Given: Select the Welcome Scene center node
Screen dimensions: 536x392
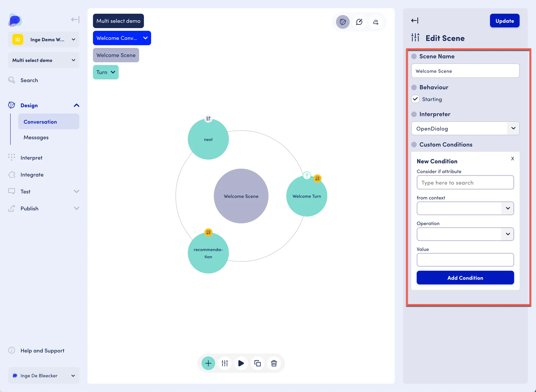Looking at the screenshot, I should click(x=241, y=196).
